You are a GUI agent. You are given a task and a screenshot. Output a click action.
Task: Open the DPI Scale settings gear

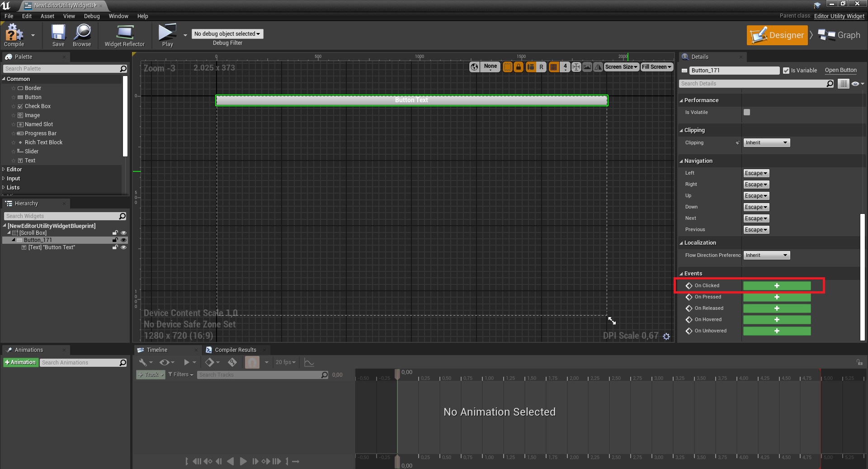point(666,336)
